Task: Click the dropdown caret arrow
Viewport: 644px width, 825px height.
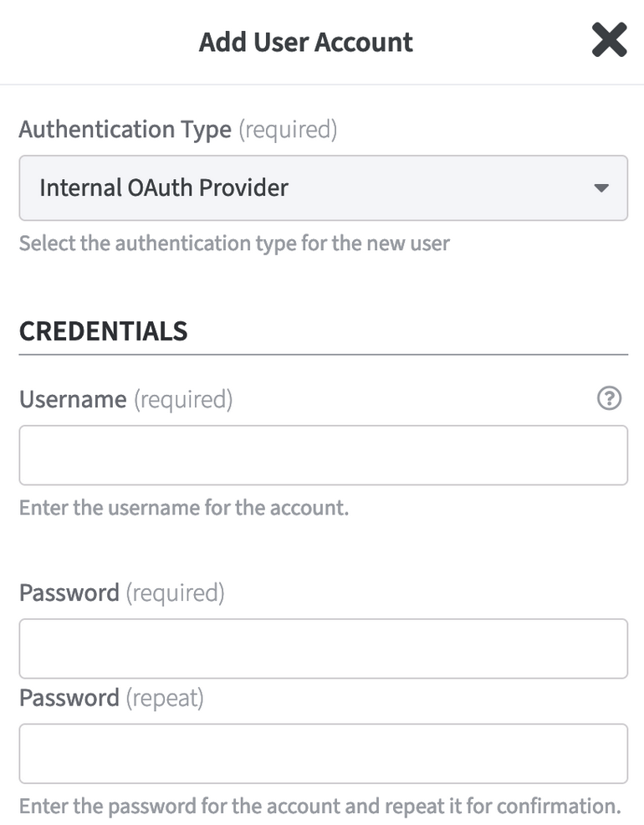Action: click(x=601, y=188)
